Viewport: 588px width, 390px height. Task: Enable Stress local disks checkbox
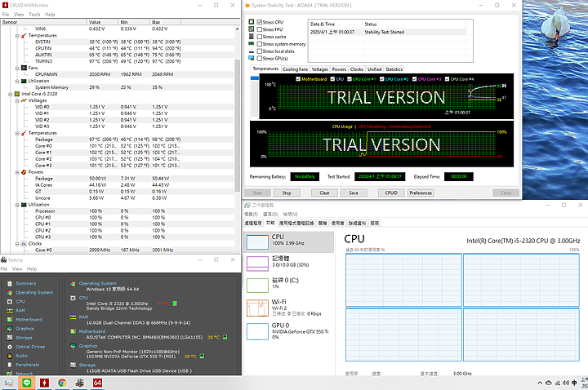coord(260,51)
